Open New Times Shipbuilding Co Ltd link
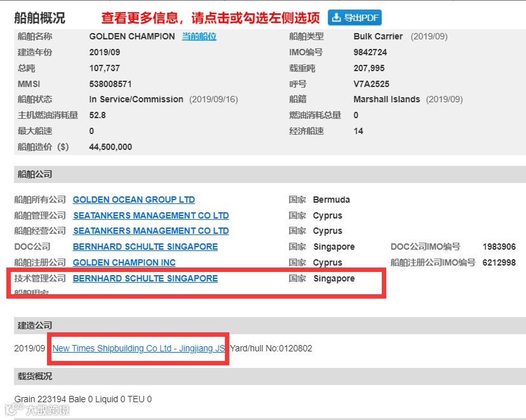The height and width of the screenshot is (420, 526). pos(138,348)
